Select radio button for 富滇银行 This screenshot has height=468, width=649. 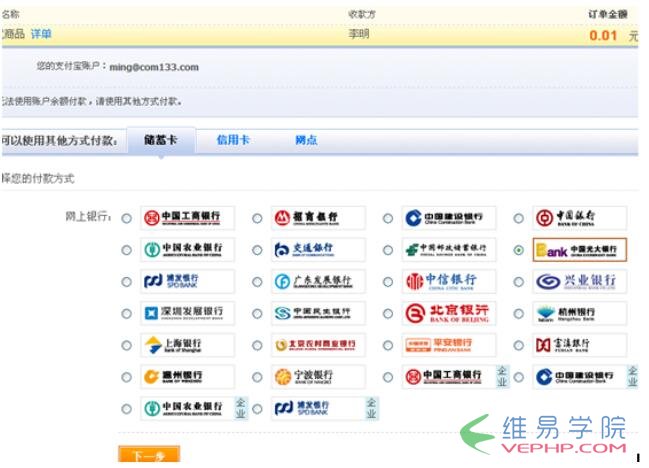click(519, 346)
